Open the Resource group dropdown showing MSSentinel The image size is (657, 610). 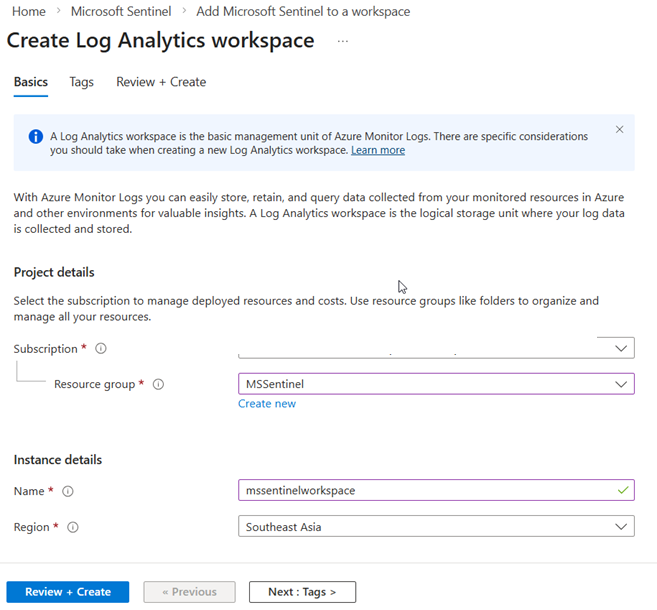point(436,384)
